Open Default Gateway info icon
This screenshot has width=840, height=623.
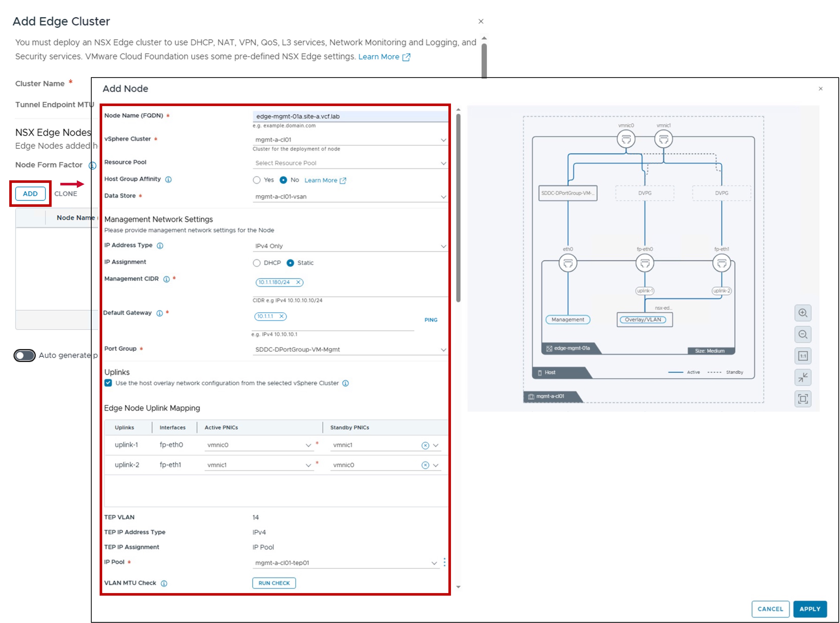point(160,313)
